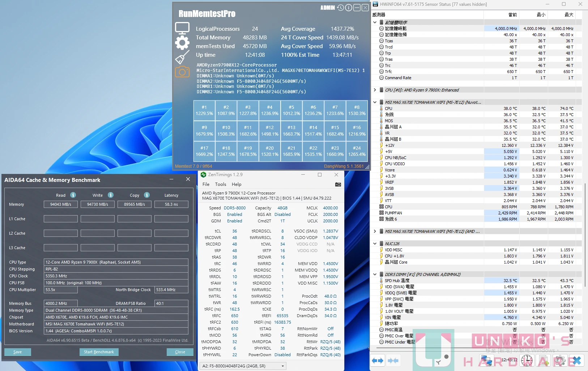Click Memory Read field 94043 MB/s
Viewport: 588px width, 371px height.
pos(61,204)
